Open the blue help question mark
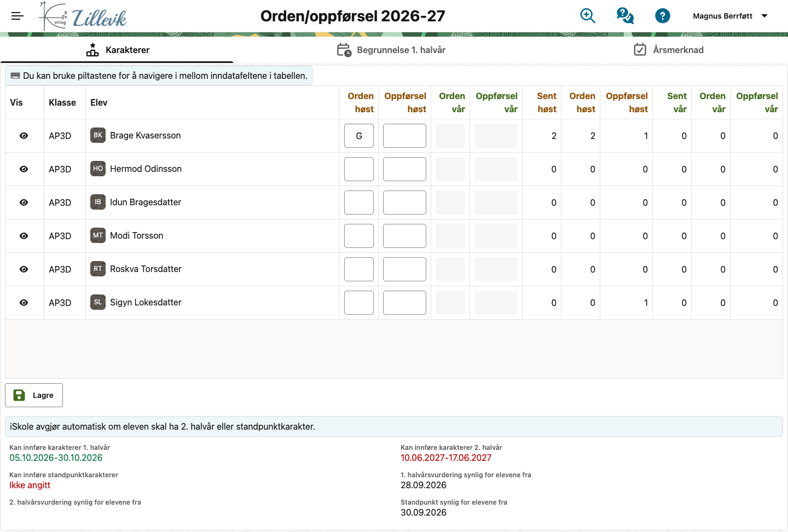 (x=663, y=16)
